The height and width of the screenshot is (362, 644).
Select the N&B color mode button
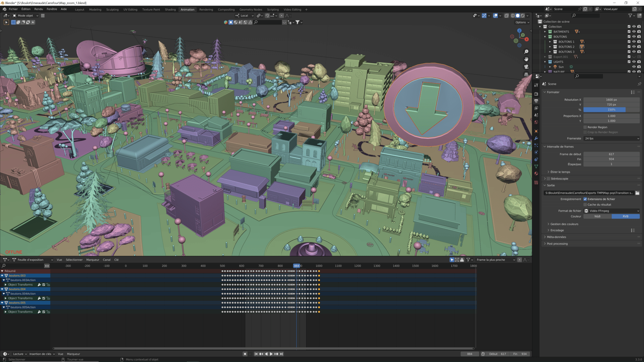[597, 217]
